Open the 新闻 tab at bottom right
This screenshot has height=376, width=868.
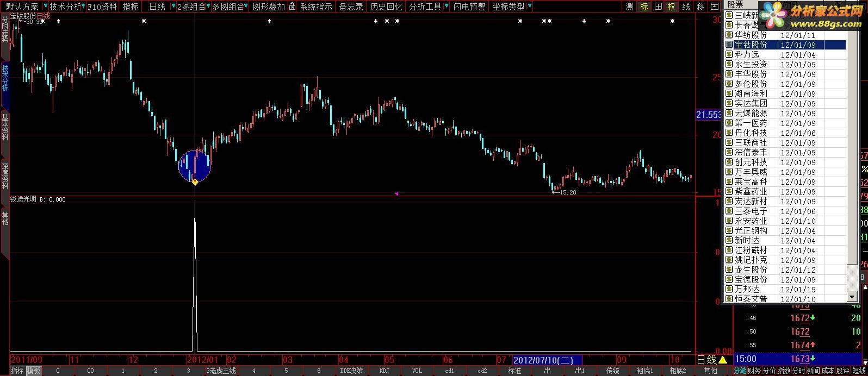[x=813, y=371]
